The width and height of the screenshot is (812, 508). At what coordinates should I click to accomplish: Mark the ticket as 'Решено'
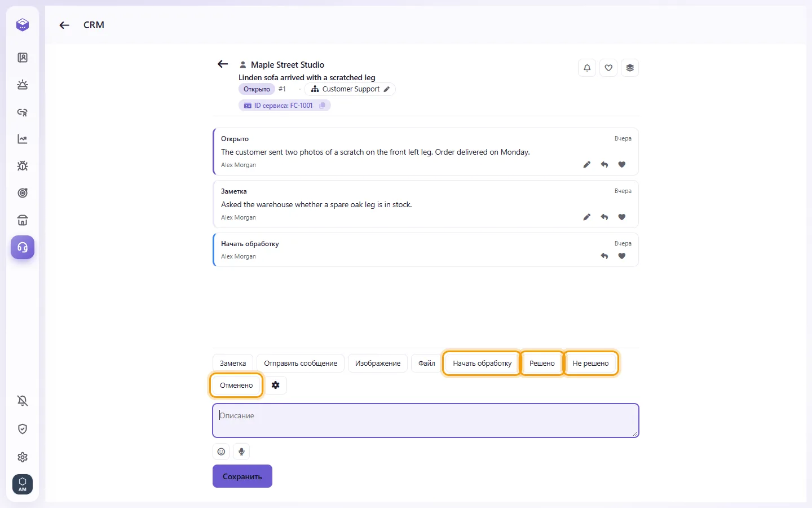pyautogui.click(x=542, y=363)
